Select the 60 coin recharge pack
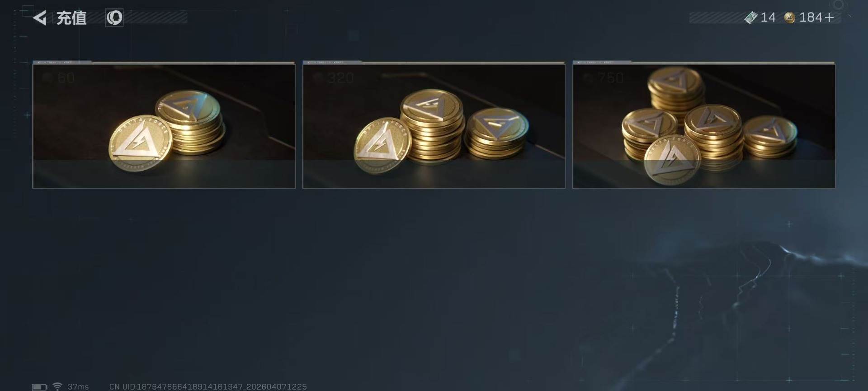 point(164,124)
